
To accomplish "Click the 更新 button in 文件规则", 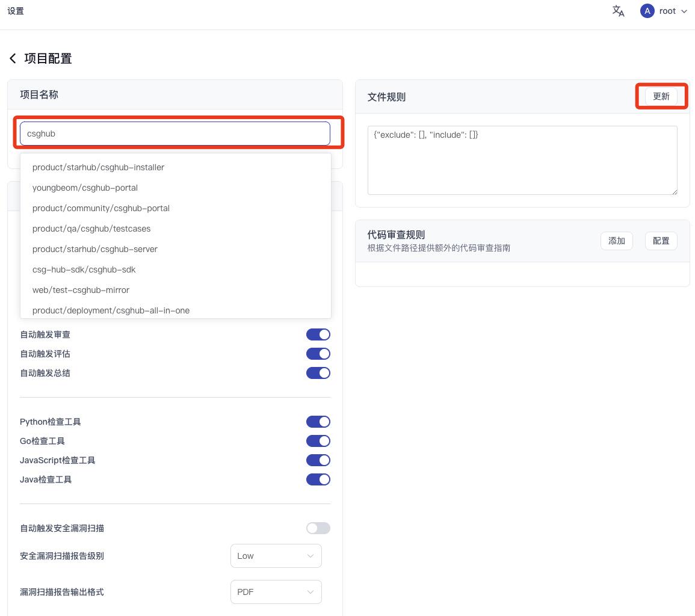I will [661, 96].
